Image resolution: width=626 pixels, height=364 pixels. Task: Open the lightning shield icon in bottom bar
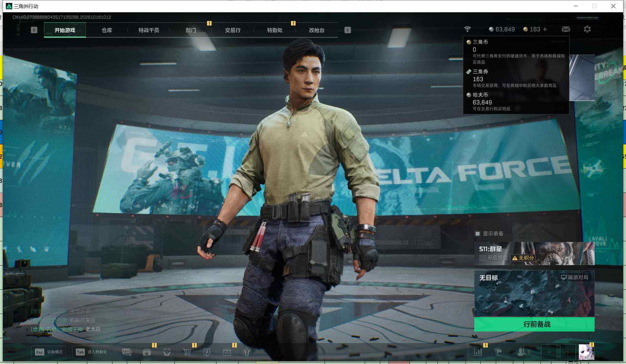207,352
